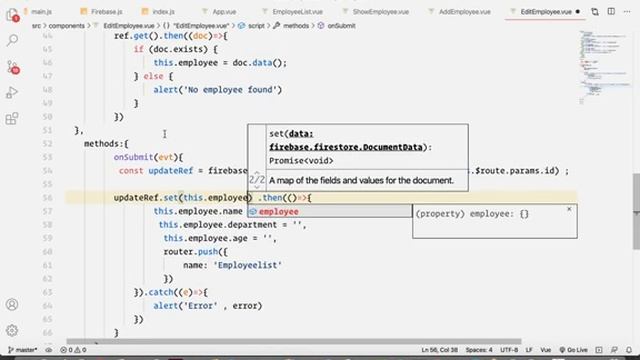The width and height of the screenshot is (640, 360).
Task: Click the router.push code on line 60
Action: (196, 251)
